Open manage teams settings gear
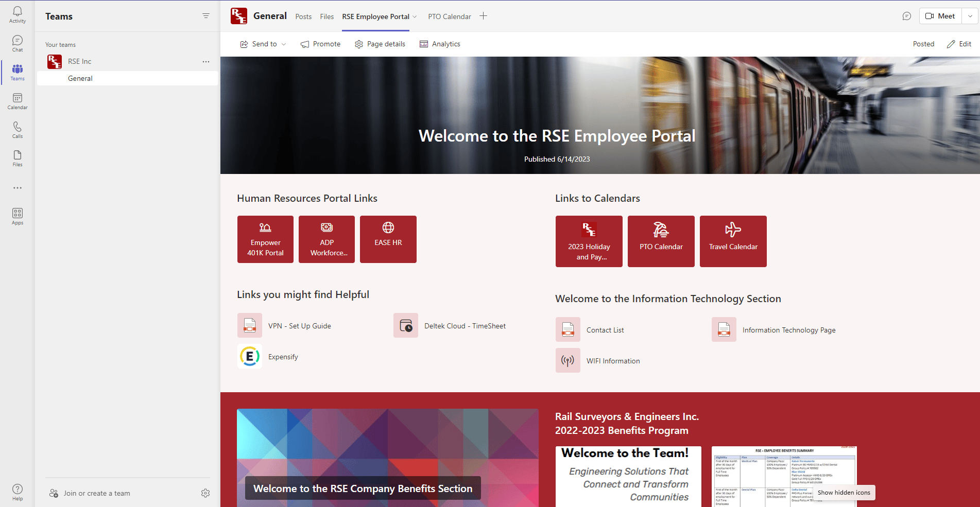The image size is (980, 507). tap(205, 493)
